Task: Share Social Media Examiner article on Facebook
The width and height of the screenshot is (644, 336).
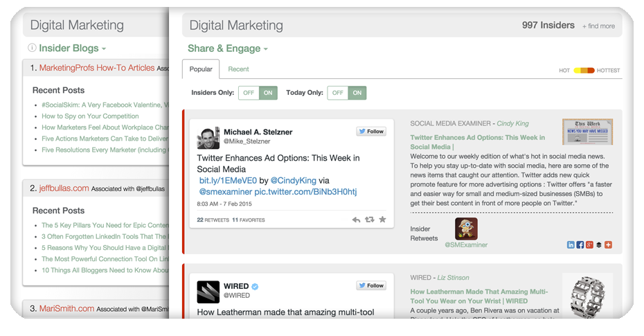Action: pyautogui.click(x=580, y=245)
